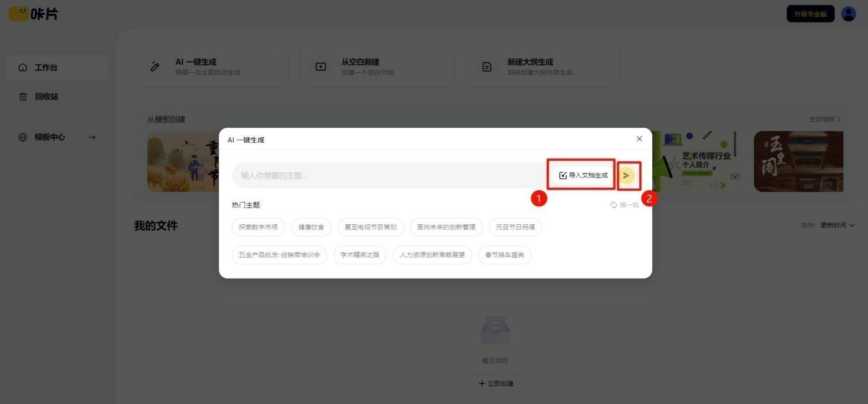Click the topic input field

tap(388, 175)
